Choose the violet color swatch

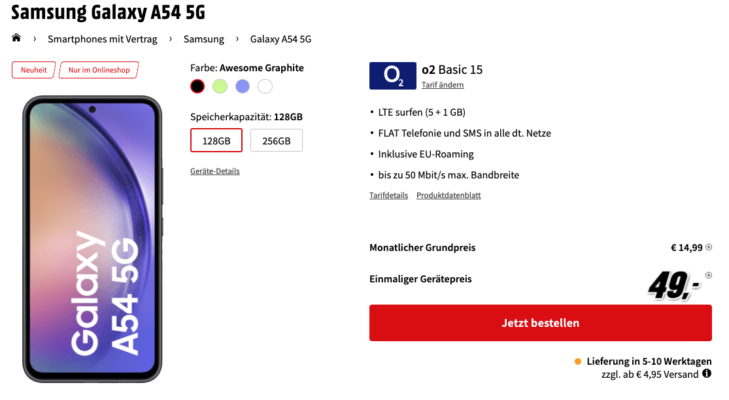(242, 87)
